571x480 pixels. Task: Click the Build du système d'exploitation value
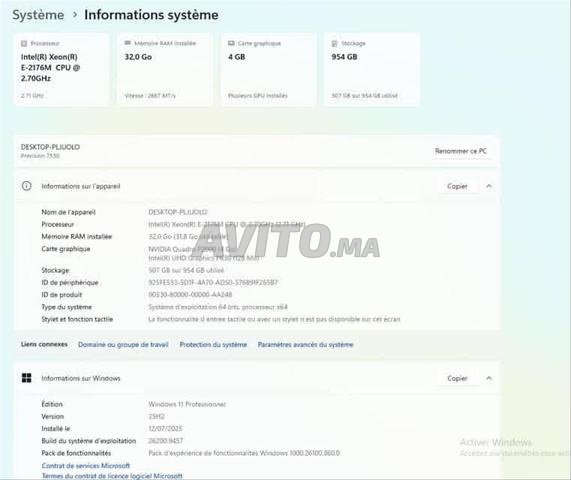166,441
